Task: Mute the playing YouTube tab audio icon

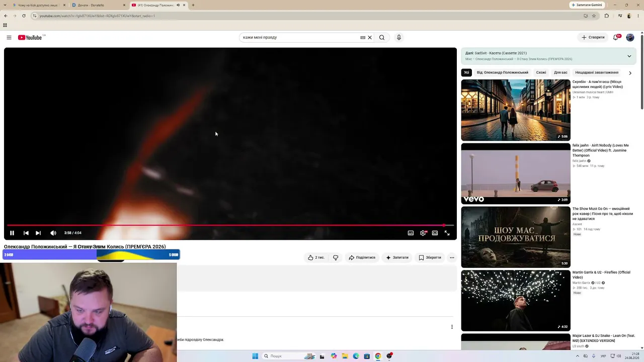Action: (178, 5)
